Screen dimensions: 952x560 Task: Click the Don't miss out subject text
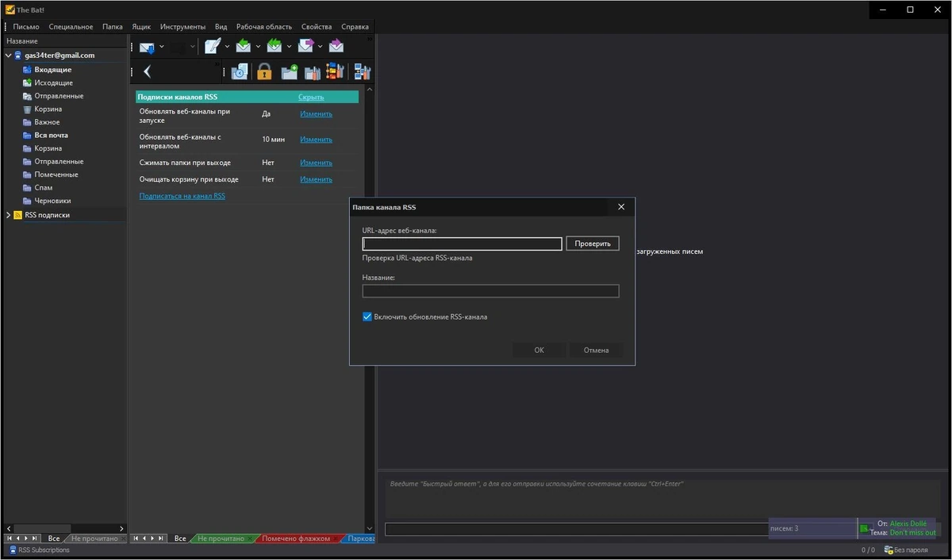click(x=913, y=532)
